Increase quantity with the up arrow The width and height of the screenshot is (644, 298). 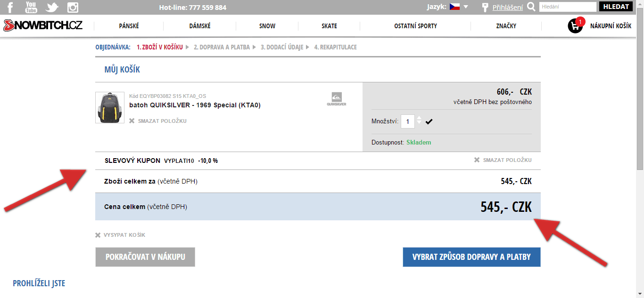[419, 118]
